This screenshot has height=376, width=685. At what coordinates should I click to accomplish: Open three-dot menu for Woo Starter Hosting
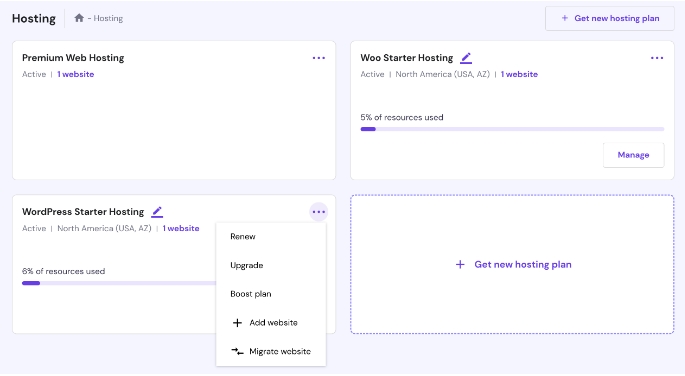[657, 58]
